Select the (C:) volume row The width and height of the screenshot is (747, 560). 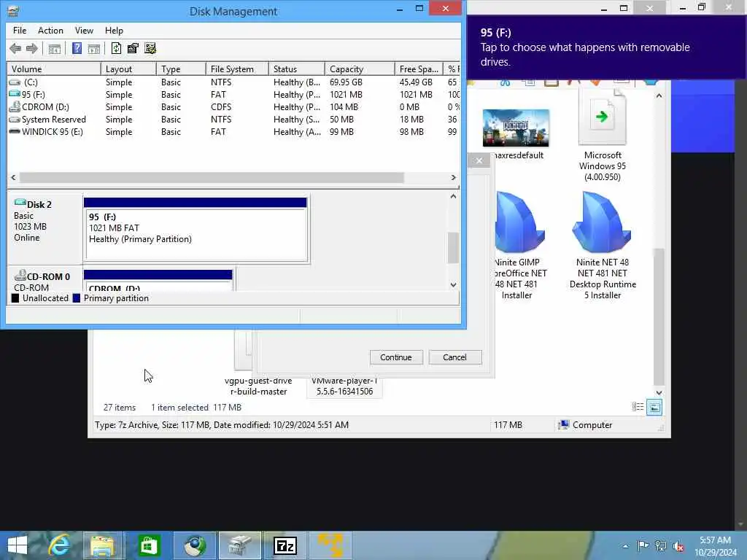[233, 82]
